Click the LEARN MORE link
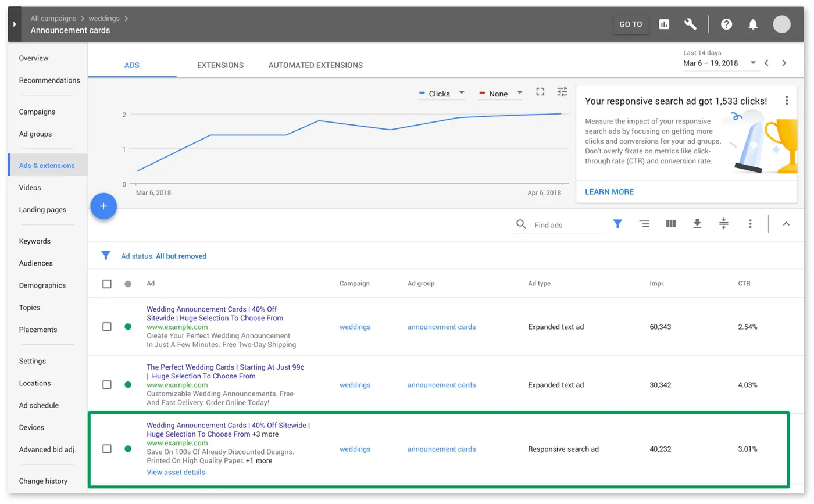Viewport: 814px width, 504px height. 609,192
